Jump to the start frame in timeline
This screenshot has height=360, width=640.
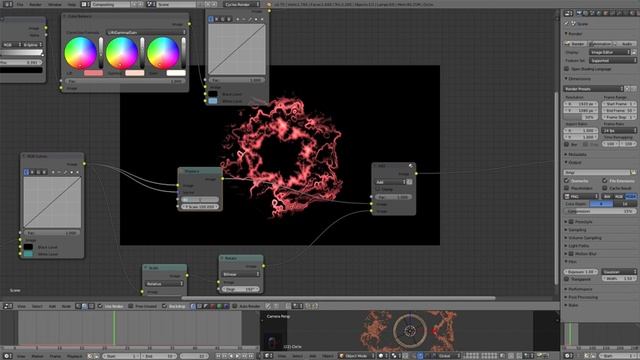(218, 356)
